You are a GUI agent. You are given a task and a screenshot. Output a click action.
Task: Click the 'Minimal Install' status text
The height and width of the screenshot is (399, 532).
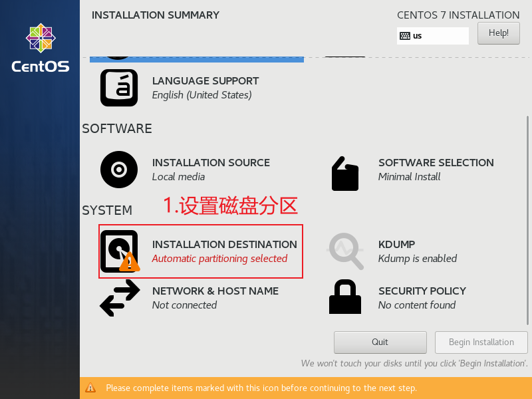tap(409, 177)
